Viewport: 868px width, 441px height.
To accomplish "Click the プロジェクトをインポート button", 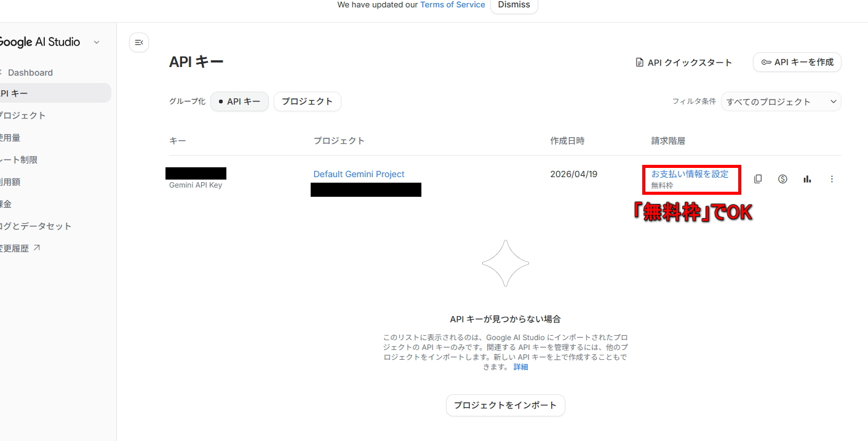I will [505, 405].
